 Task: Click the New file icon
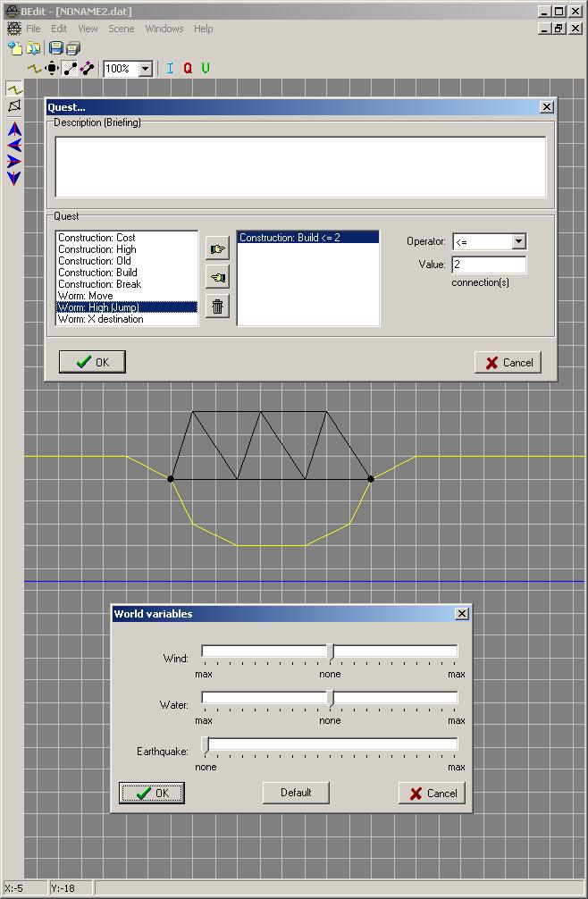tap(15, 49)
